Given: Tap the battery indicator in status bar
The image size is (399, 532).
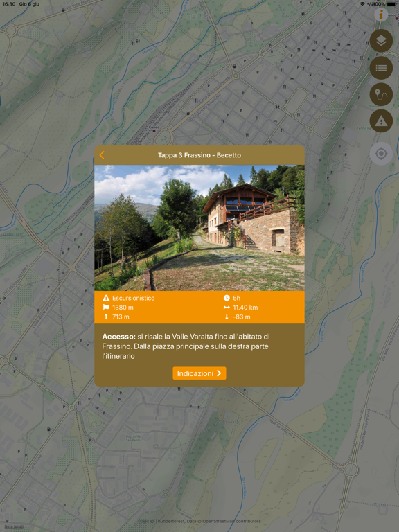Looking at the screenshot, I should [x=391, y=3].
